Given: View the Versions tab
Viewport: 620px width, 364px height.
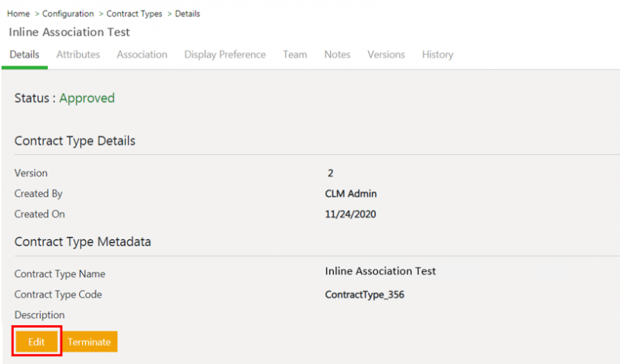Looking at the screenshot, I should pos(386,55).
